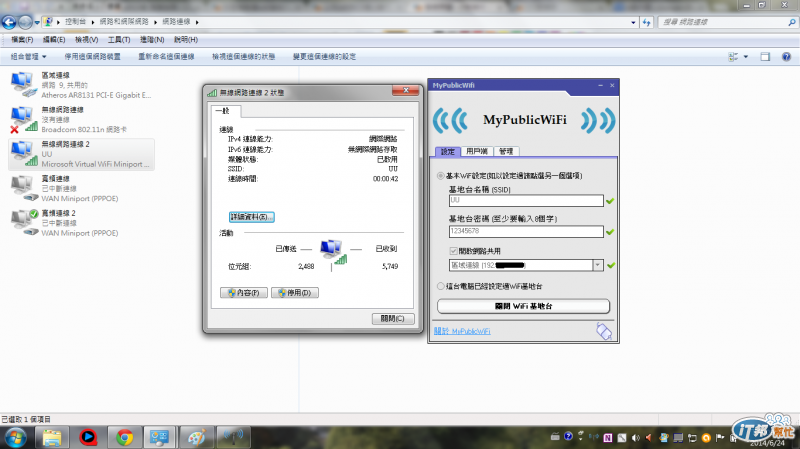The width and height of the screenshot is (800, 449).
Task: Open the 區域連線 sharing dropdown arrow
Action: (597, 265)
